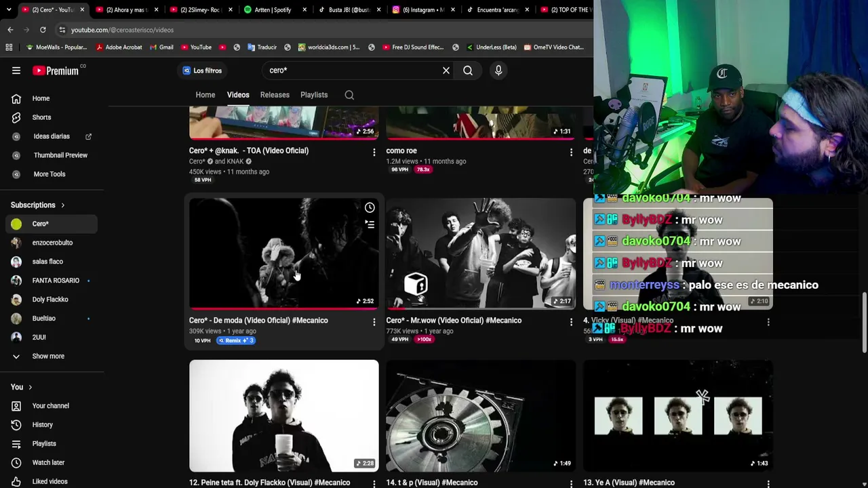This screenshot has height=488, width=868.
Task: Clear the search box with the X
Action: (x=446, y=70)
